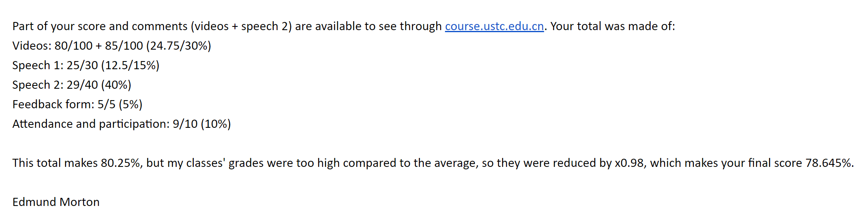Place cursor on the "Videos:" label
Screen dimensions: 868x219
coord(31,46)
